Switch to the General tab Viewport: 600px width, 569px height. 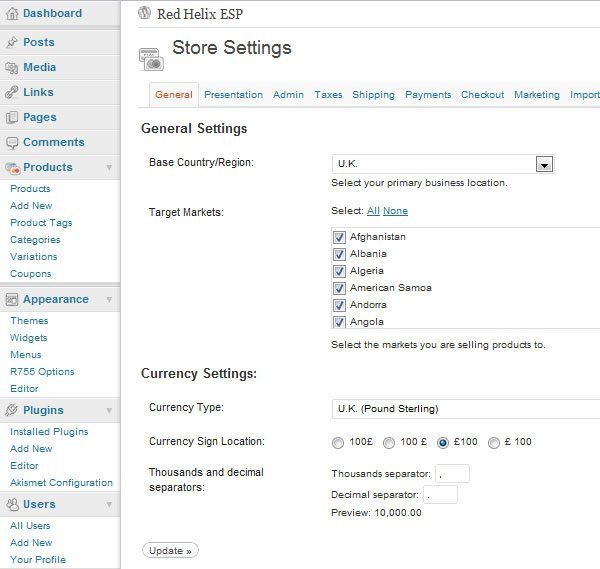[x=174, y=95]
